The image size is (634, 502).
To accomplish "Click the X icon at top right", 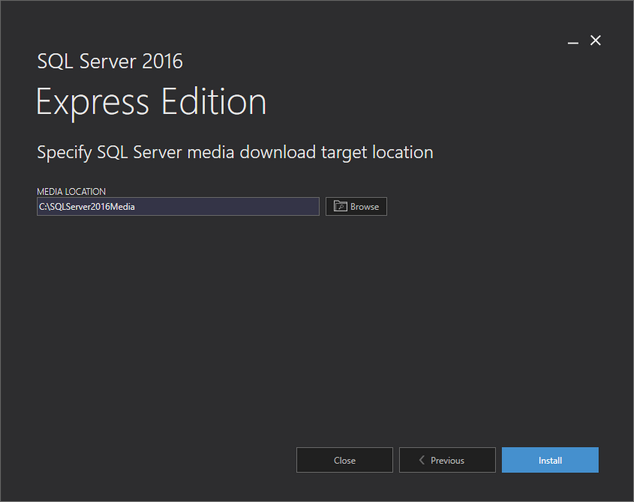I will (595, 40).
